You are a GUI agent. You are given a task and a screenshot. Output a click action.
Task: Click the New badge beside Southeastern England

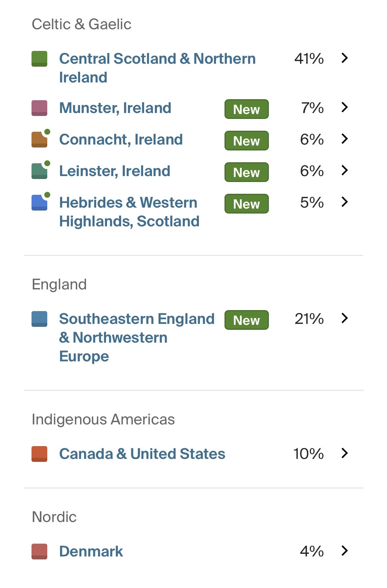247,320
